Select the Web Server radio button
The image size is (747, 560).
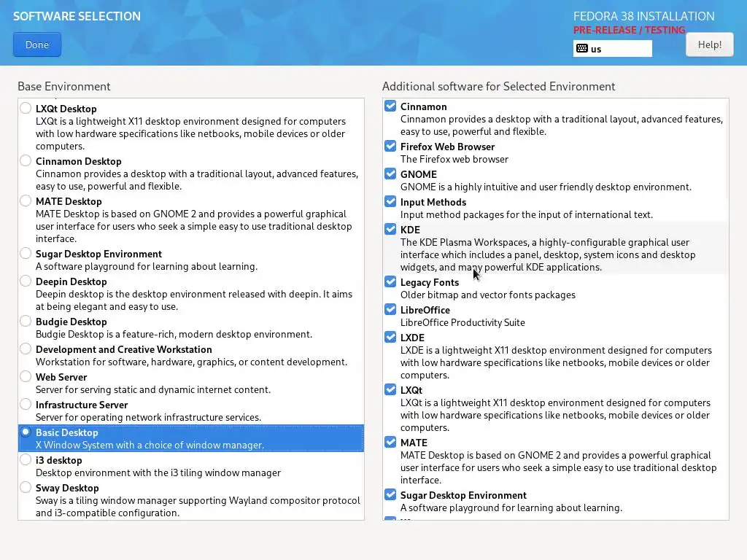[x=26, y=376]
